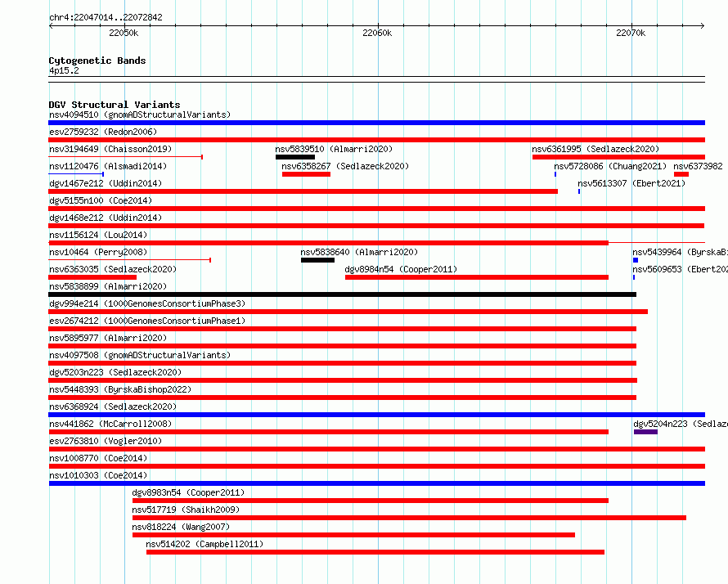Click dgv8984n54 (Cooper2011) label
This screenshot has width=728, height=584.
click(x=401, y=269)
